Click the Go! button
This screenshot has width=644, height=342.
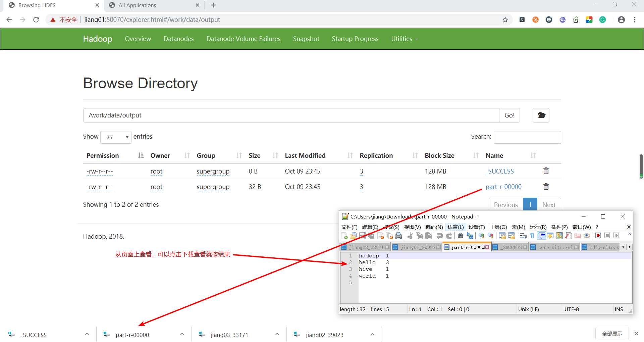[509, 115]
